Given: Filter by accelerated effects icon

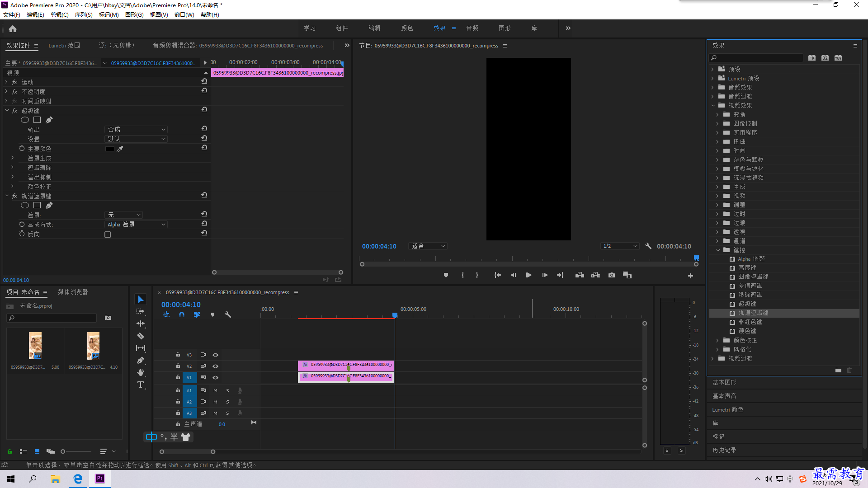Looking at the screenshot, I should 812,58.
